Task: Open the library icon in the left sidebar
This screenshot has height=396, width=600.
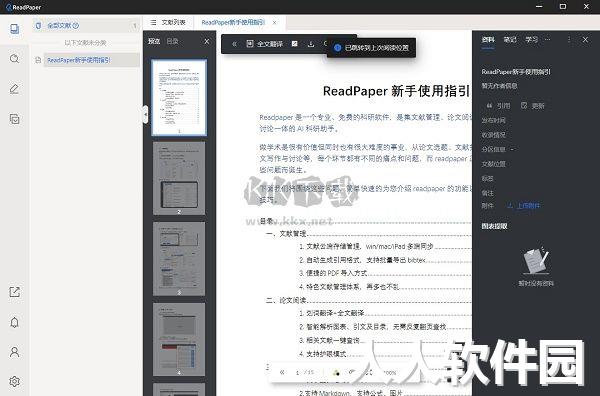Action: pyautogui.click(x=15, y=29)
